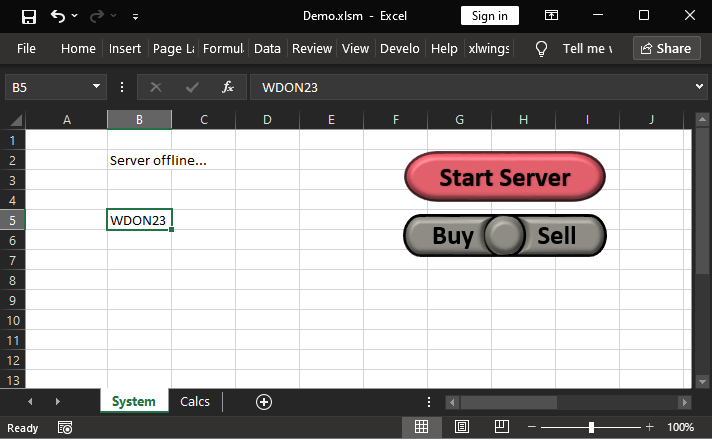Viewport: 712px width, 439px height.
Task: Open the Developer ribbon tab
Action: (x=400, y=49)
